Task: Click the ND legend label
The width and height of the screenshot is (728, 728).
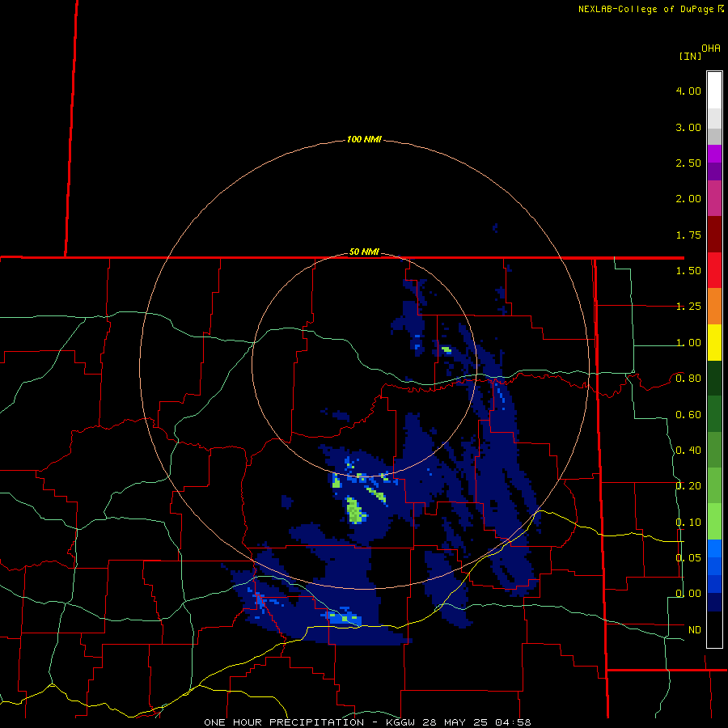Action: coord(695,630)
